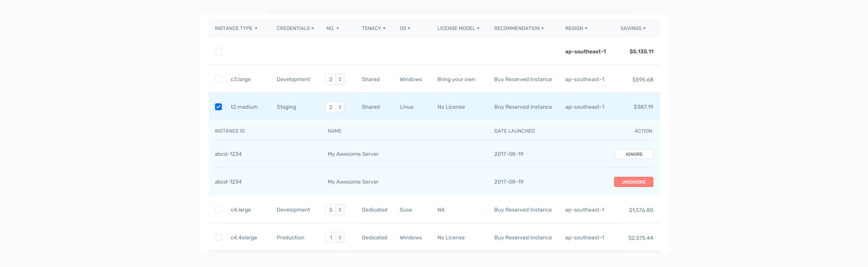The width and height of the screenshot is (868, 267).
Task: Click the OS column sort arrow
Action: click(x=409, y=29)
